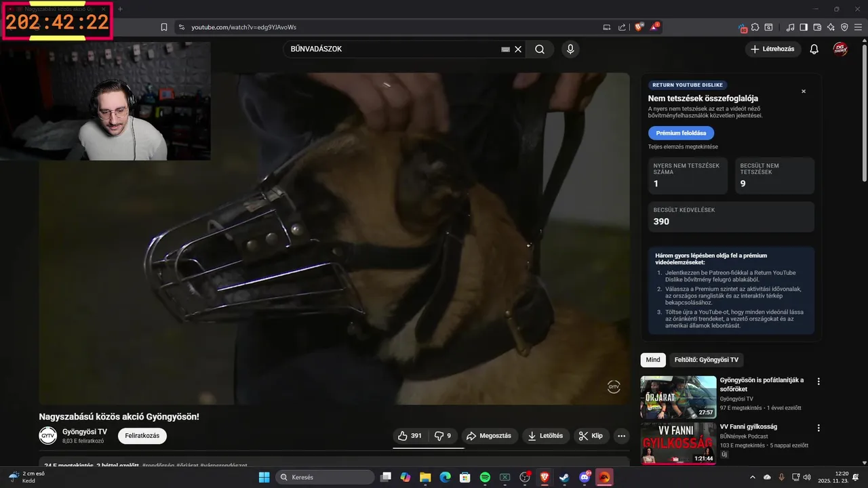Click the Létrehozás create button

(773, 49)
